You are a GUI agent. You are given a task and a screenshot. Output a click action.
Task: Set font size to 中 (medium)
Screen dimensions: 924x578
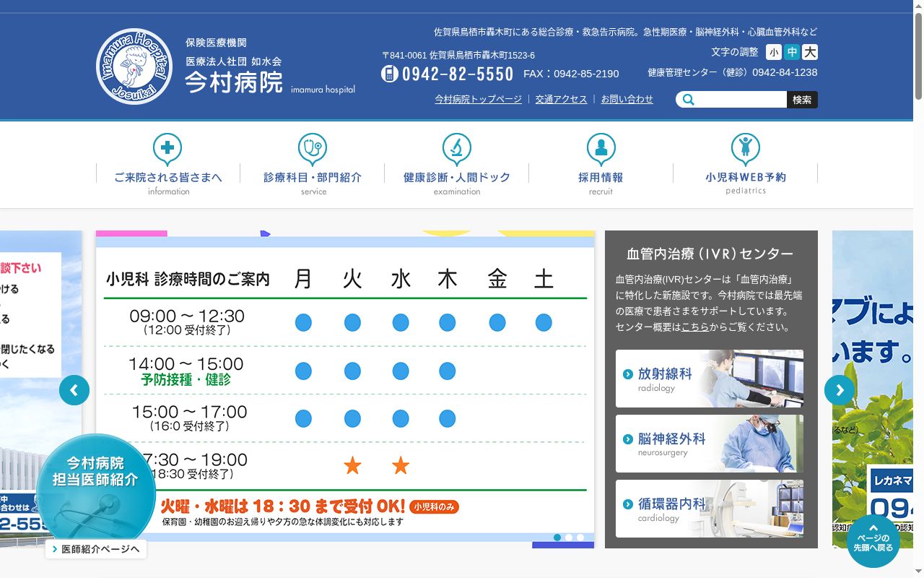(792, 52)
